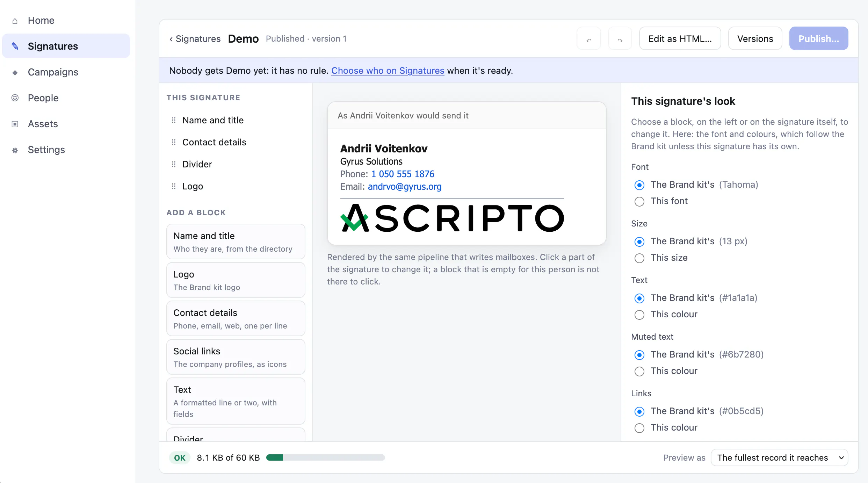
Task: Open the Assets section
Action: [66, 124]
